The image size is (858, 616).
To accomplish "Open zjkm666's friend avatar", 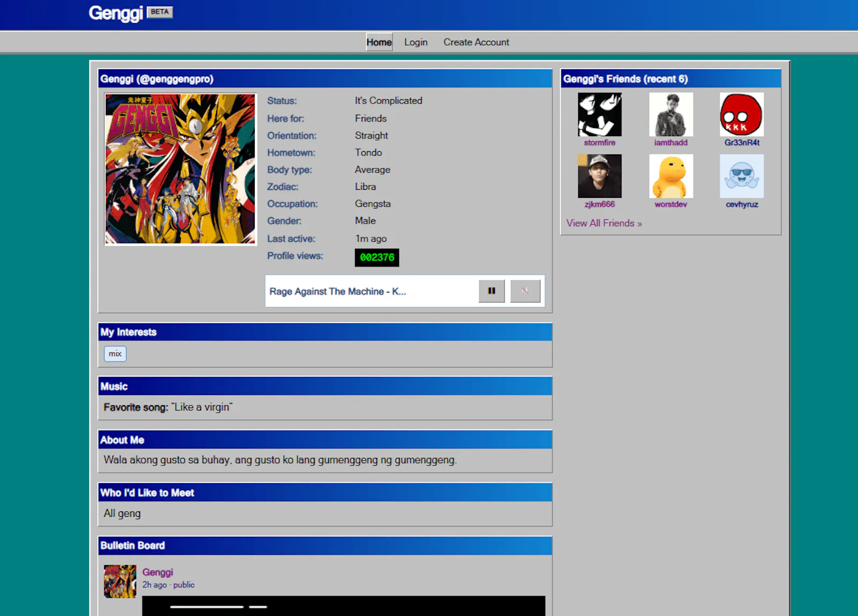I will pyautogui.click(x=600, y=176).
